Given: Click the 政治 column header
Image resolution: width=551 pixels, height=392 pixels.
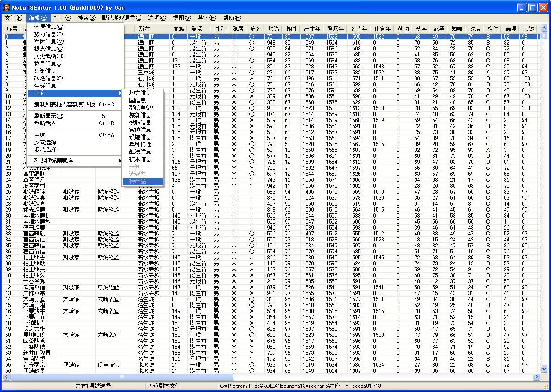Looking at the screenshot, I should click(x=475, y=29).
